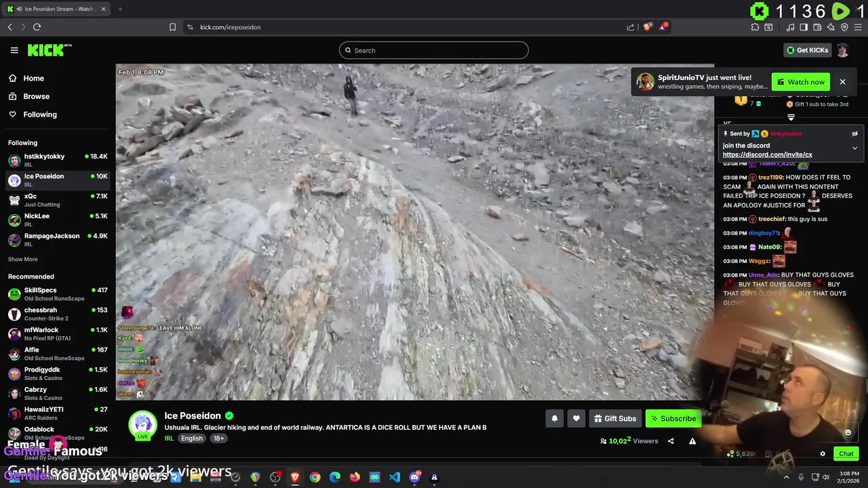868x488 pixels.
Task: Click the discord invite link in pinned message
Action: (x=767, y=155)
